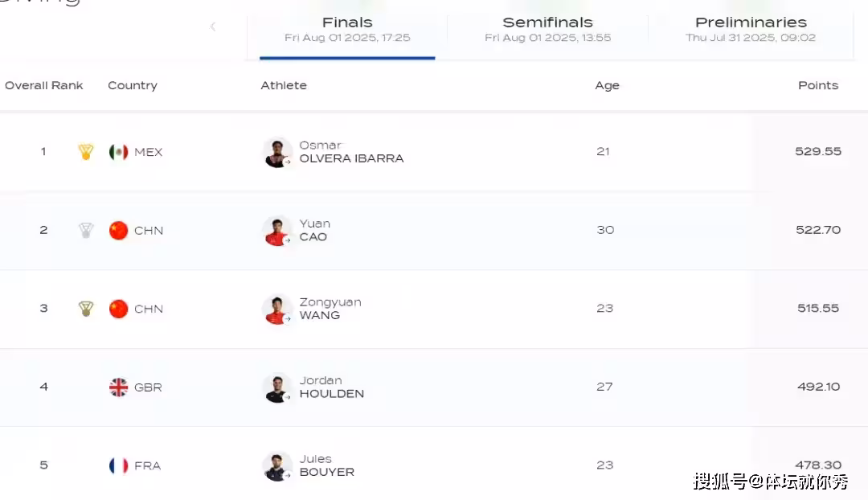Click China flag next to Yuan Cao
This screenshot has width=868, height=500.
(x=119, y=231)
